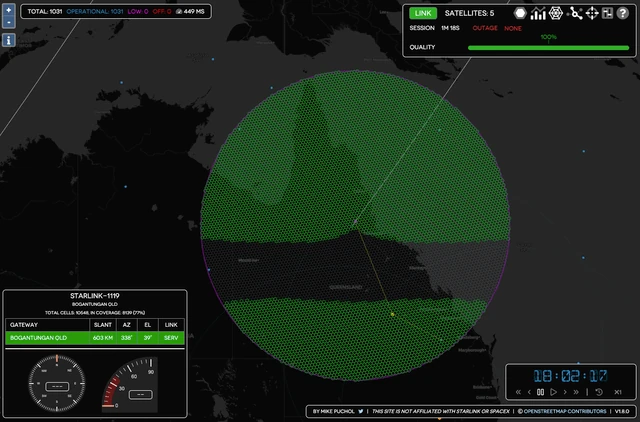
Task: Click the X1 playback speed indicator
Action: click(x=618, y=392)
